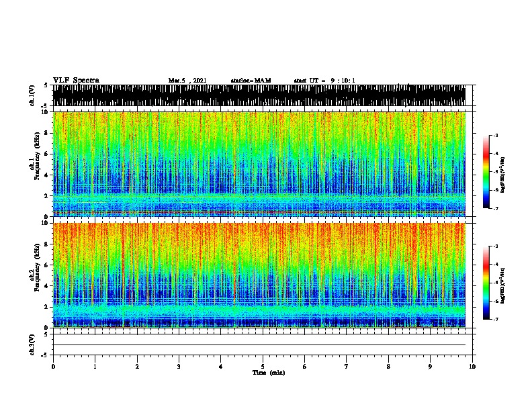Viewport: 532px width, 411px height.
Task: Click the ch.2 spectrogram color bar
Action: (486, 283)
